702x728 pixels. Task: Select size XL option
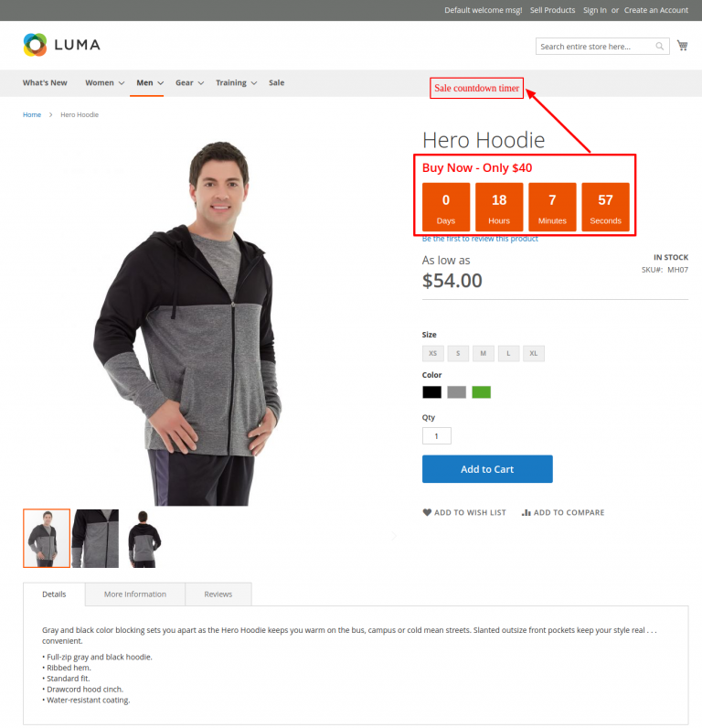point(534,353)
